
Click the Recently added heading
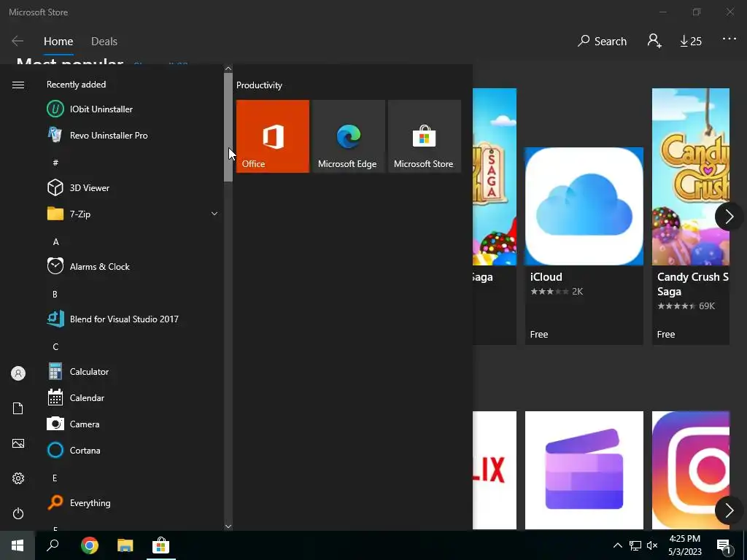point(76,85)
